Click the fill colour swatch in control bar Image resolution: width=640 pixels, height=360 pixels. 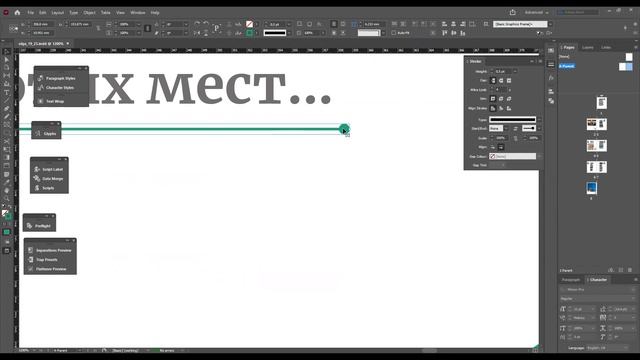pyautogui.click(x=249, y=24)
